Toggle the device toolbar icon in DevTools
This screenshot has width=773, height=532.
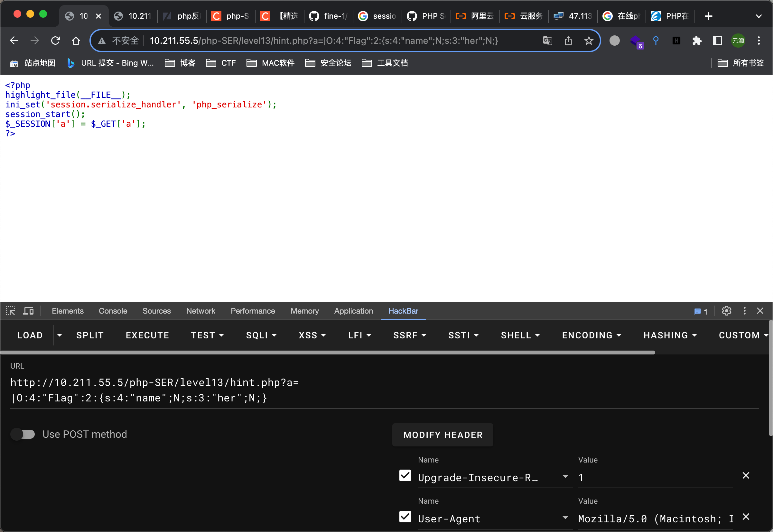coord(28,311)
